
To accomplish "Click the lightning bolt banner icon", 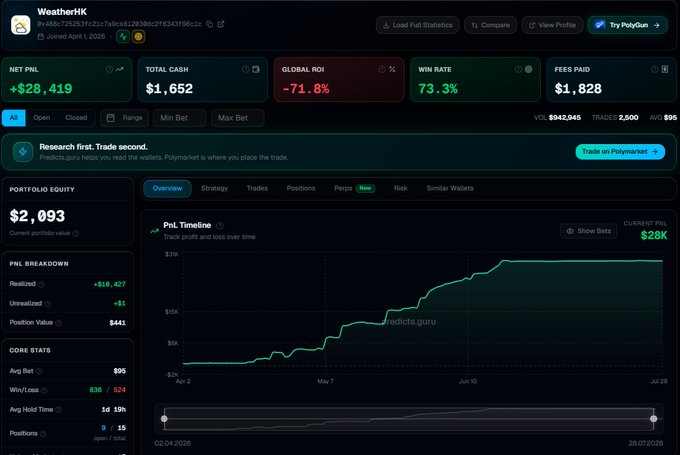I will pos(23,152).
